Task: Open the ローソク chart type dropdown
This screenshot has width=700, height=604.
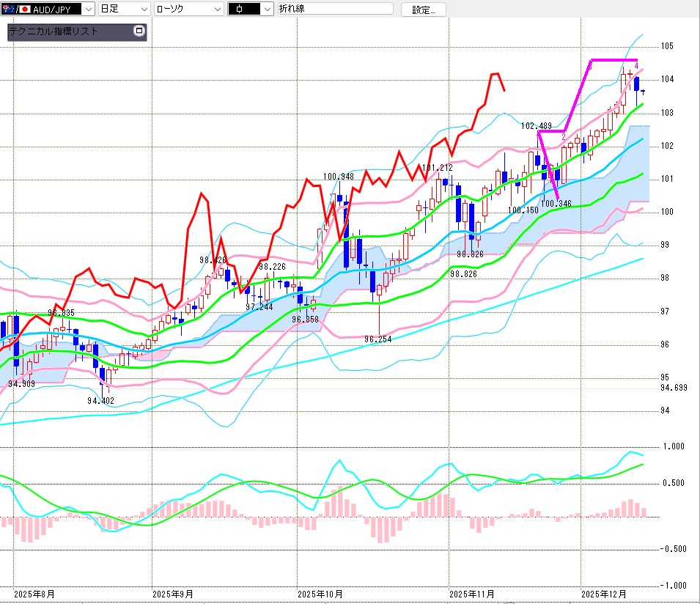Action: point(217,10)
